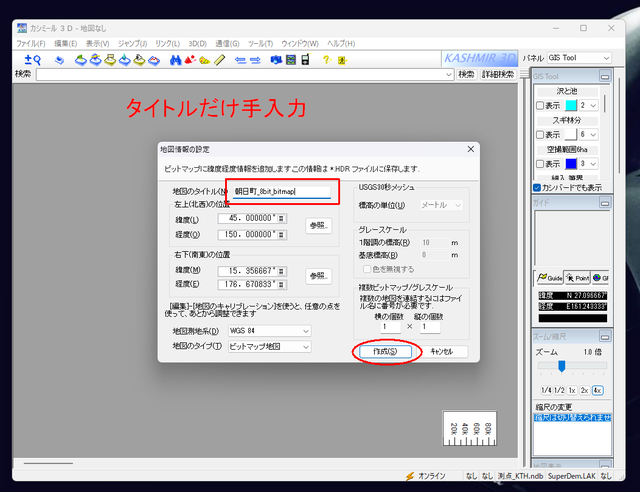Set zoom with the 2x button
This screenshot has width=640, height=492.
pyautogui.click(x=584, y=390)
